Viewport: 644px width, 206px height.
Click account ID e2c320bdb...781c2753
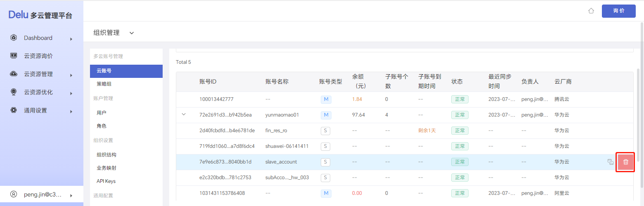225,178
